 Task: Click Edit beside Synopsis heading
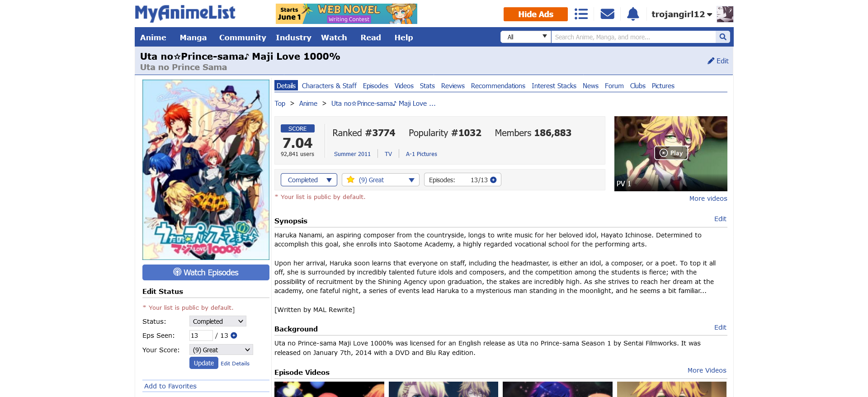coord(720,219)
